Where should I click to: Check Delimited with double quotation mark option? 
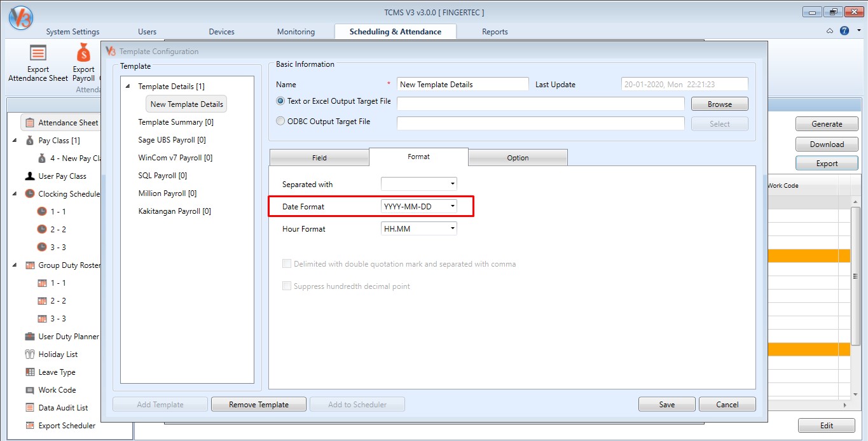coord(287,263)
